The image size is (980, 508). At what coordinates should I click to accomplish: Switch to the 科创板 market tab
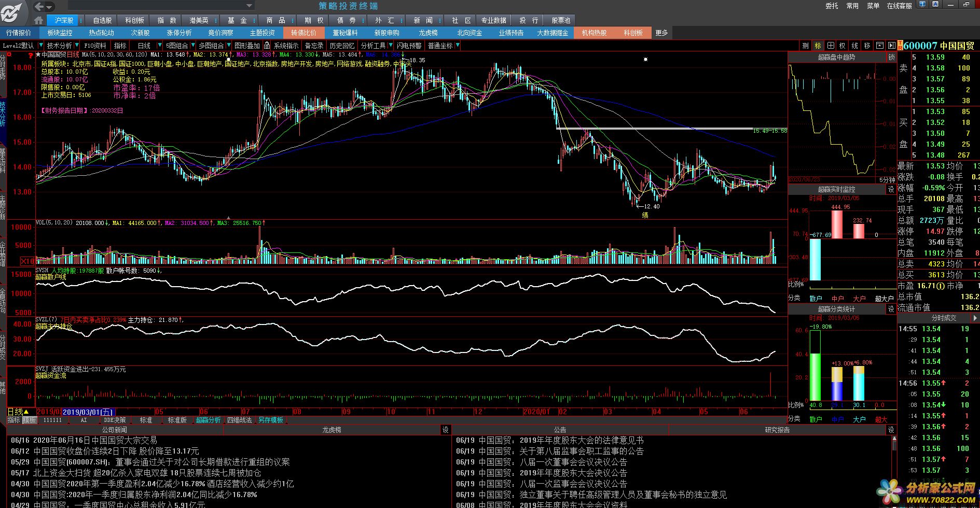(134, 20)
